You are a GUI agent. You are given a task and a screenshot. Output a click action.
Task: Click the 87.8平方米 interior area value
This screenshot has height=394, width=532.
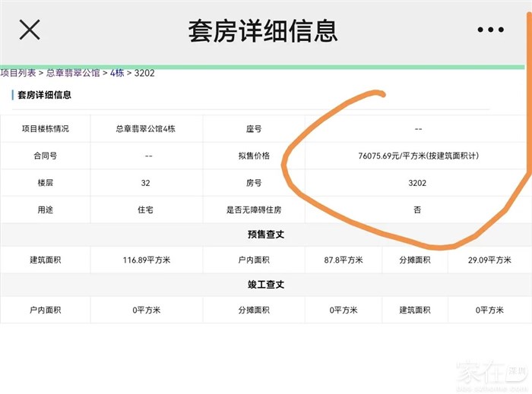[x=344, y=260]
